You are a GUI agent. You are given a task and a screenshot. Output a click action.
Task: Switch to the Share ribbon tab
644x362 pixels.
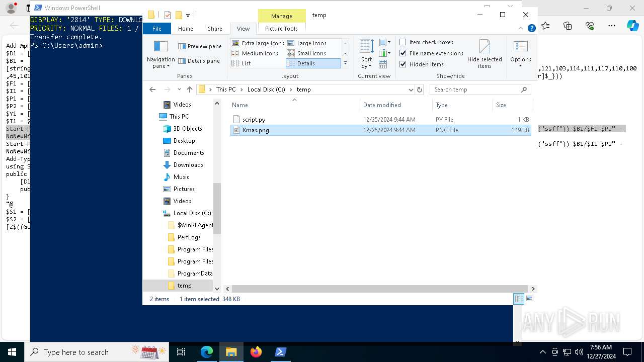215,29
